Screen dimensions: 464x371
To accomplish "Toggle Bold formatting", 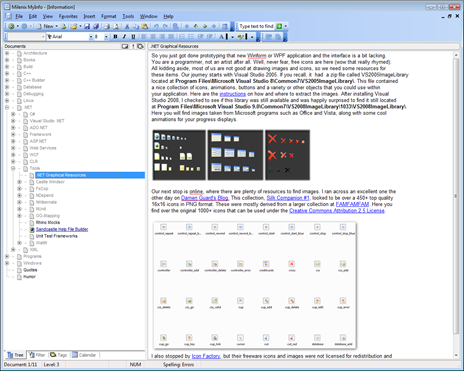I will [x=115, y=37].
